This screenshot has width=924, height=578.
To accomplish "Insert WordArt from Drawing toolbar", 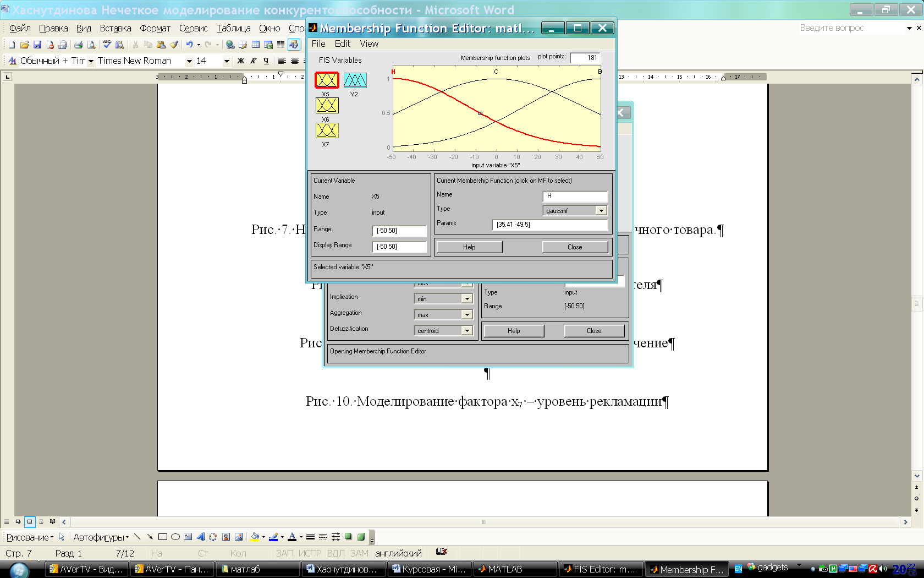I will [x=201, y=537].
